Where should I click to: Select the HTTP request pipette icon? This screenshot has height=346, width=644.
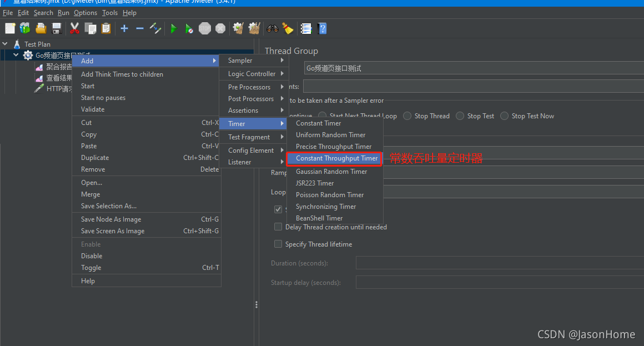coord(39,88)
